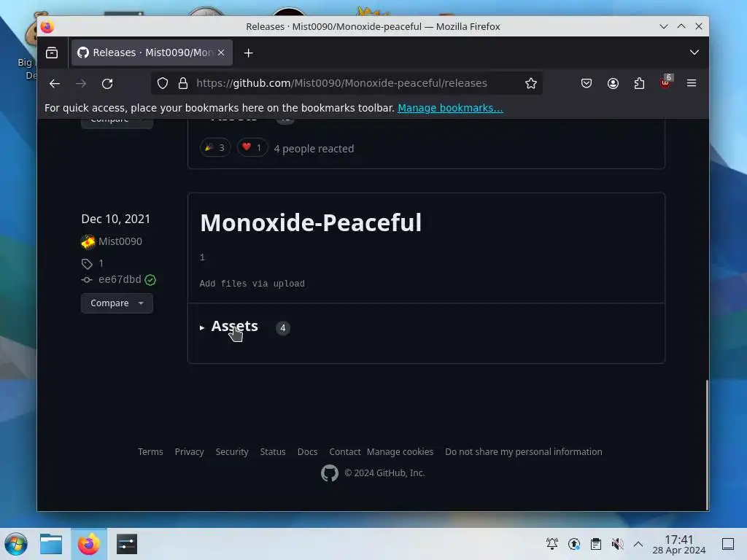Open the Start menu button

pos(16,544)
